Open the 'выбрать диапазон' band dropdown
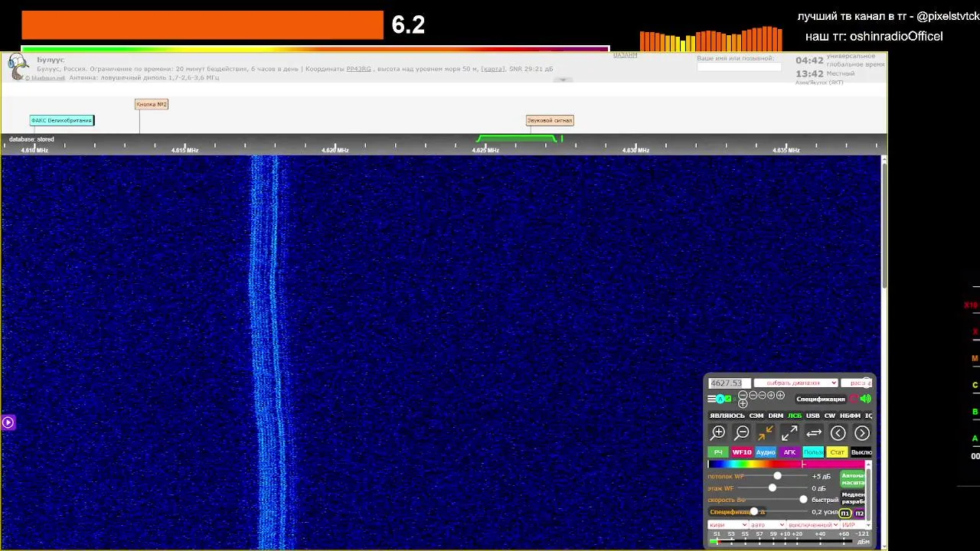 pyautogui.click(x=795, y=383)
